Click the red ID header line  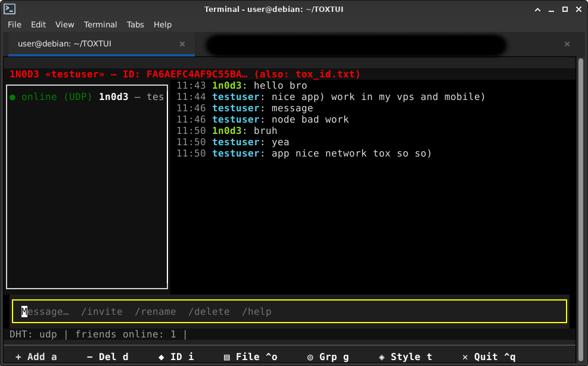[x=185, y=74]
